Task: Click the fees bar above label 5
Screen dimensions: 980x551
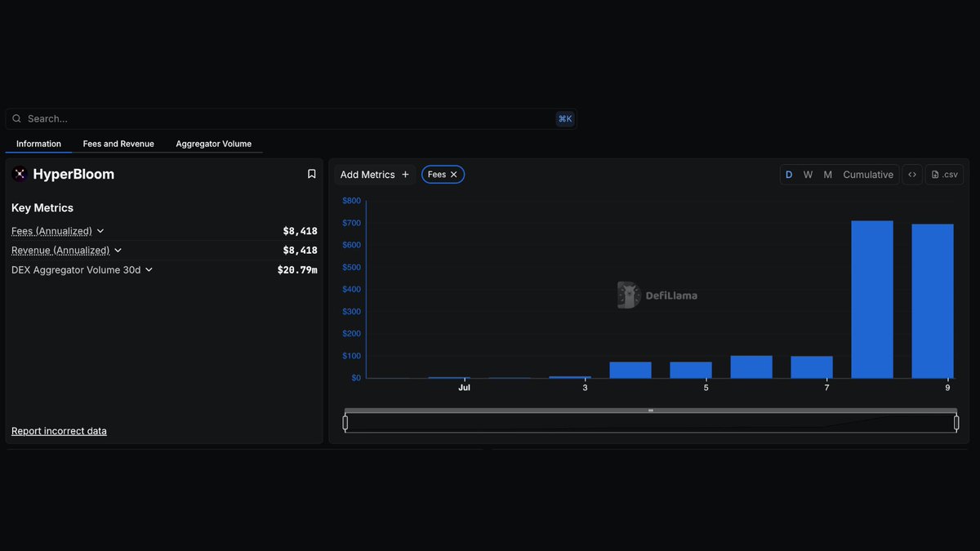Action: pos(691,370)
